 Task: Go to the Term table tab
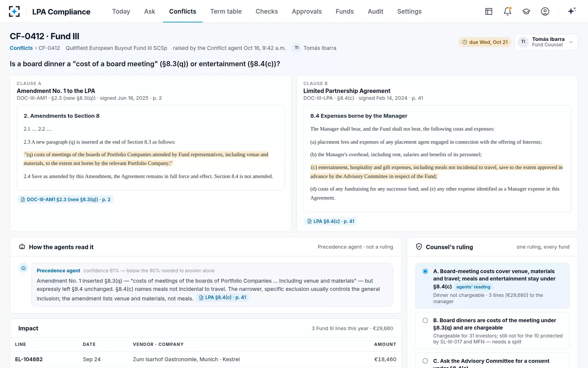[x=226, y=11]
